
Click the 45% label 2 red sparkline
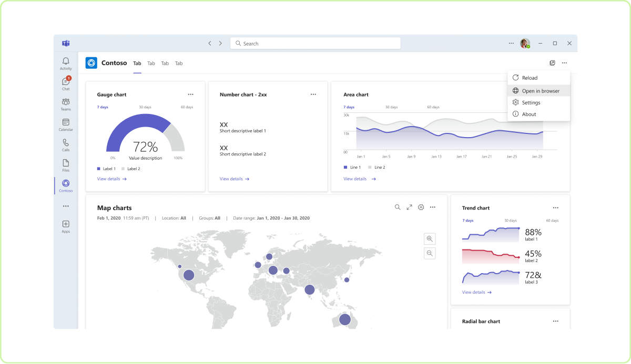coord(491,256)
